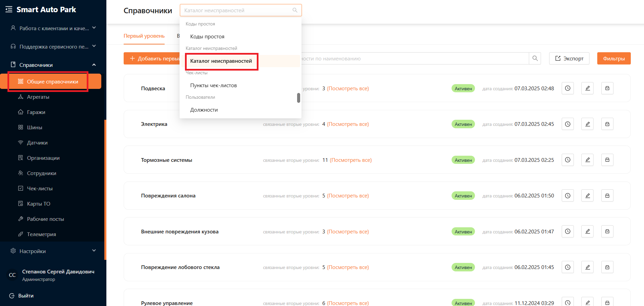Click Посмотреть все link for Тормозные системы
Screen dimensions: 644x306
pyautogui.click(x=351, y=160)
